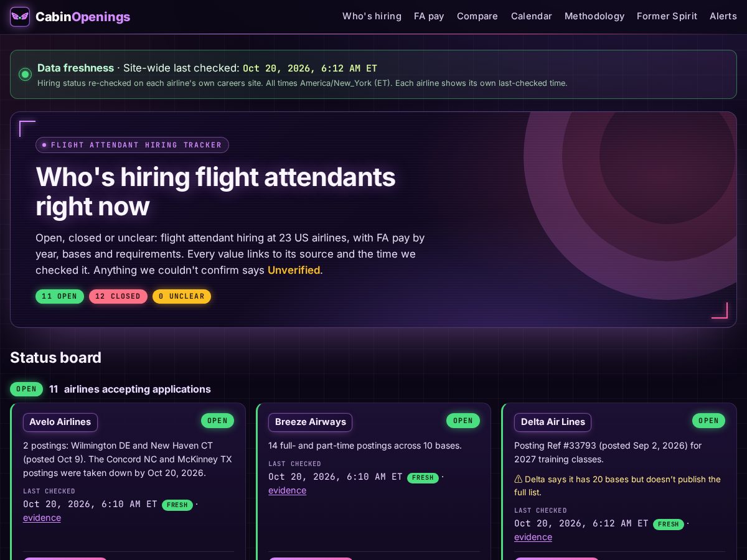Click the Avelo Airlines name chip
747x560 pixels.
tap(60, 422)
